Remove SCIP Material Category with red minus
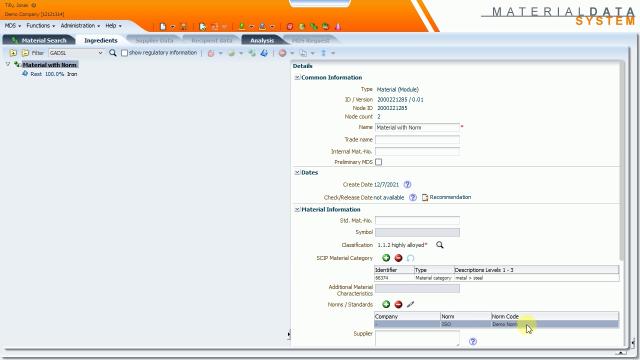The height and width of the screenshot is (360, 640). tap(398, 258)
